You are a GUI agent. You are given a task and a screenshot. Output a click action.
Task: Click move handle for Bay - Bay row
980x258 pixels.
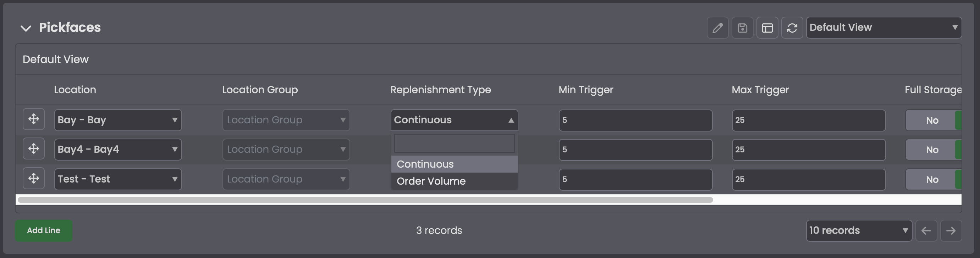click(x=34, y=119)
